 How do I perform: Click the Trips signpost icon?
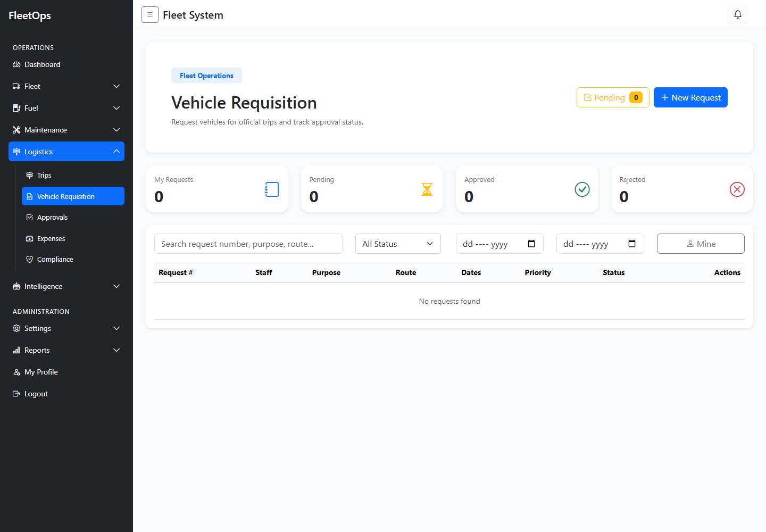click(30, 175)
